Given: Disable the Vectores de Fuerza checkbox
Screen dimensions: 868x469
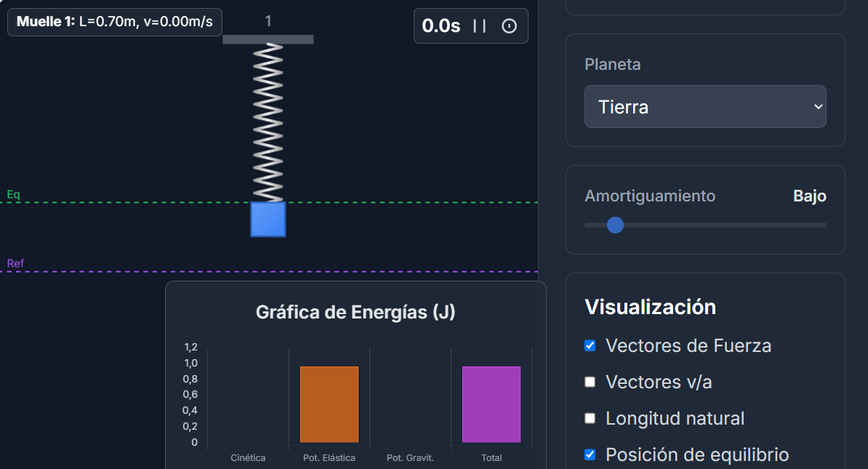Looking at the screenshot, I should tap(590, 345).
